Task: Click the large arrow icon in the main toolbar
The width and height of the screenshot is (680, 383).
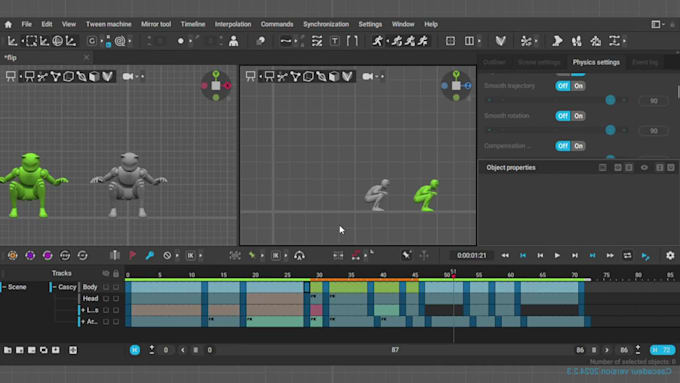Action: pos(557,41)
